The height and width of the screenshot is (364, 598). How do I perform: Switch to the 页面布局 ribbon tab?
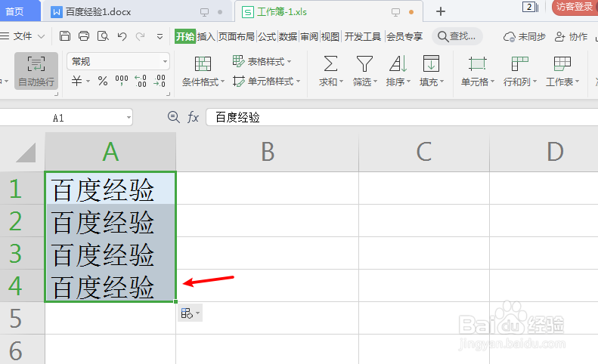(x=237, y=36)
